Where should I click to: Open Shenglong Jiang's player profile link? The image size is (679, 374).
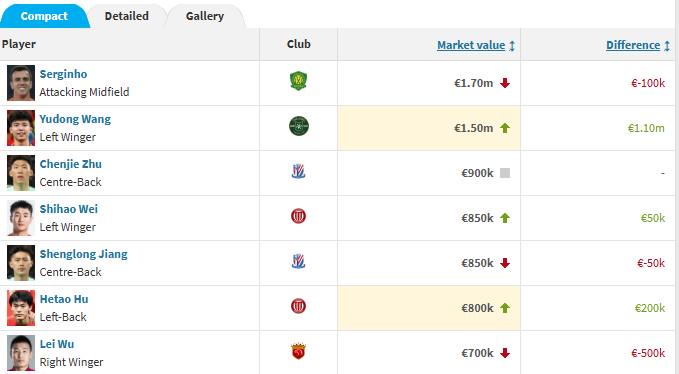pos(84,254)
